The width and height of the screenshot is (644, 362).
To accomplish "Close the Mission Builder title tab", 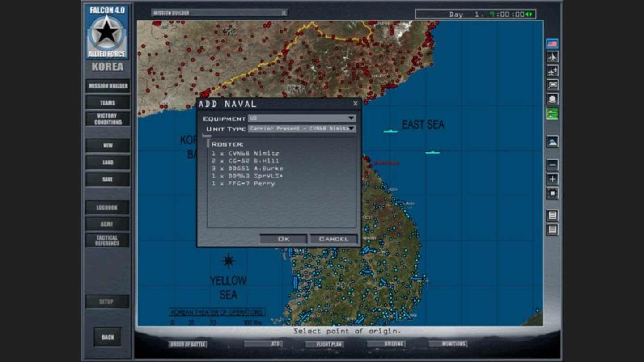I will [284, 13].
